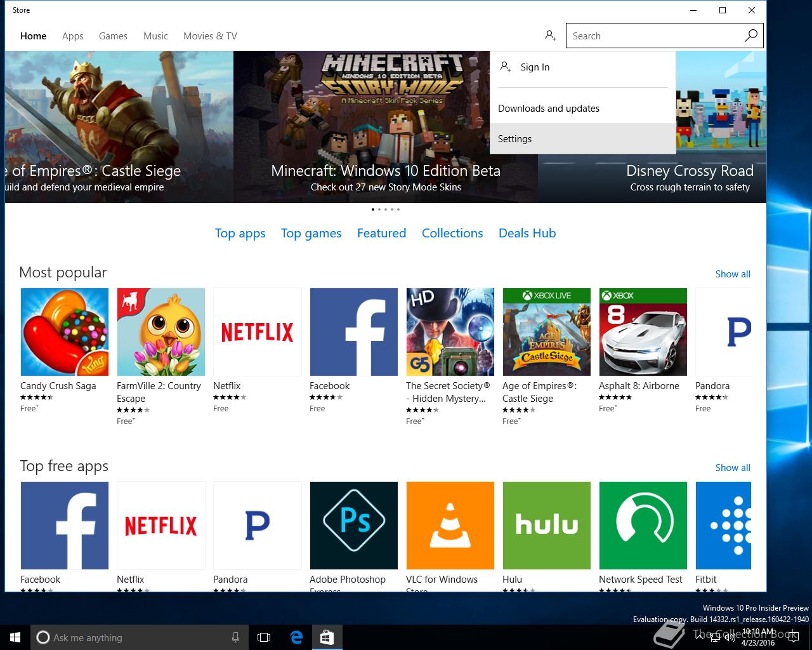Switch to the Music tab
Viewport: 812px width, 650px height.
pyautogui.click(x=155, y=36)
